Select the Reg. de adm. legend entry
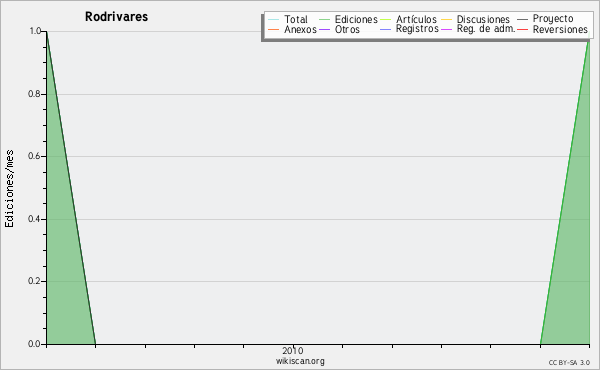Viewport: 600px width, 370px height. (x=478, y=29)
